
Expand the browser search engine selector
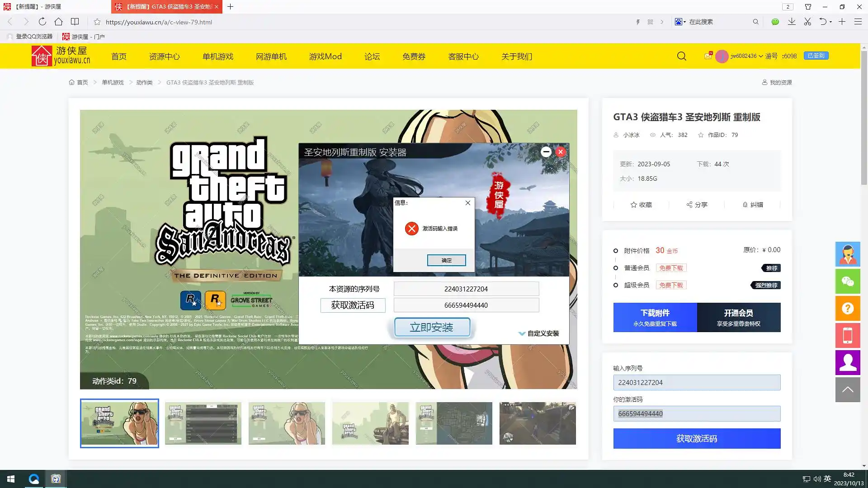[680, 22]
